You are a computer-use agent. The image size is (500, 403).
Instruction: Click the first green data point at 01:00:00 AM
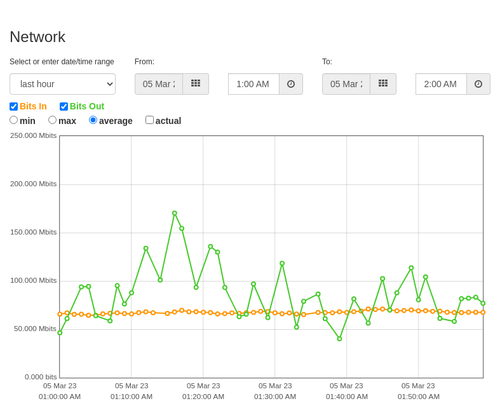(60, 333)
